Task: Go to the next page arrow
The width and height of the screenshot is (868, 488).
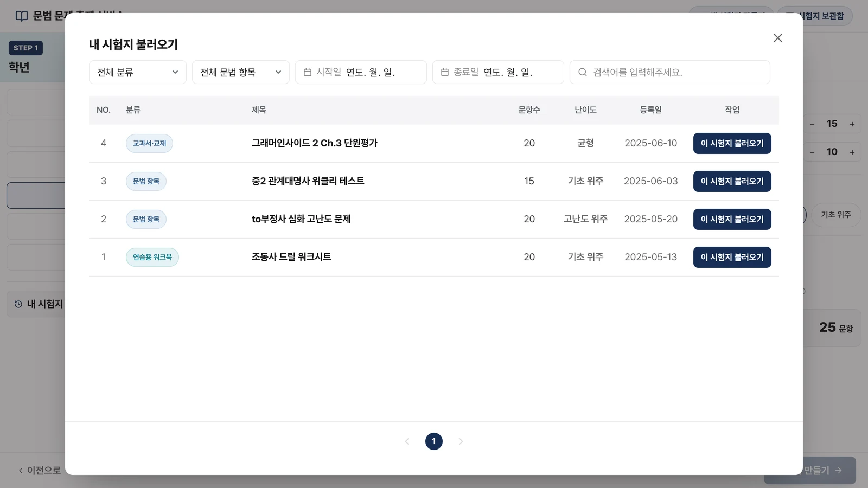Action: (461, 441)
